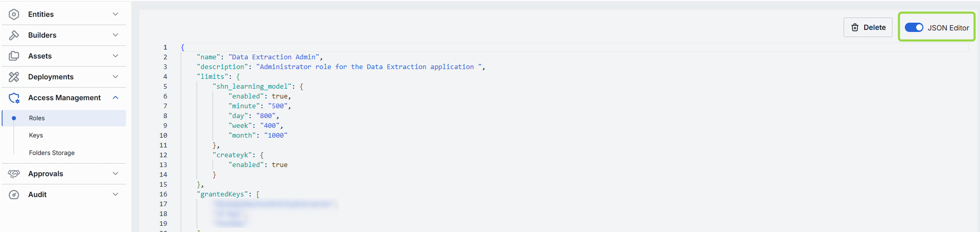Click the Builders hammer icon
This screenshot has height=232, width=980.
click(x=14, y=35)
